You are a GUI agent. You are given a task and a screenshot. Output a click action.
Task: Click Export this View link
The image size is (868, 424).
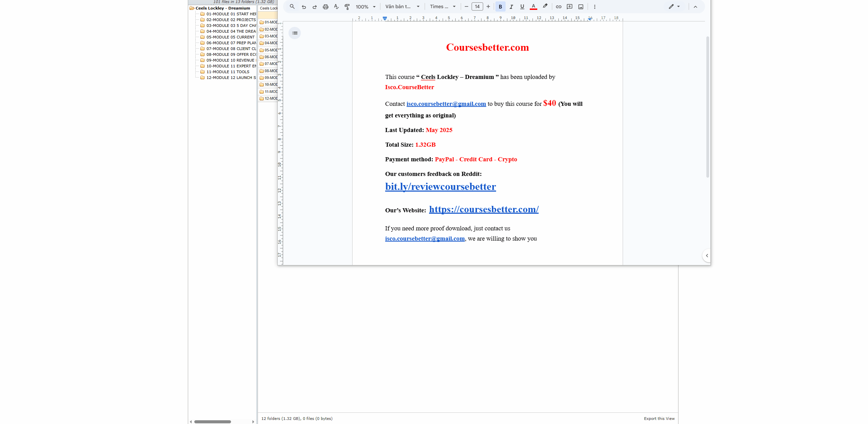click(659, 419)
